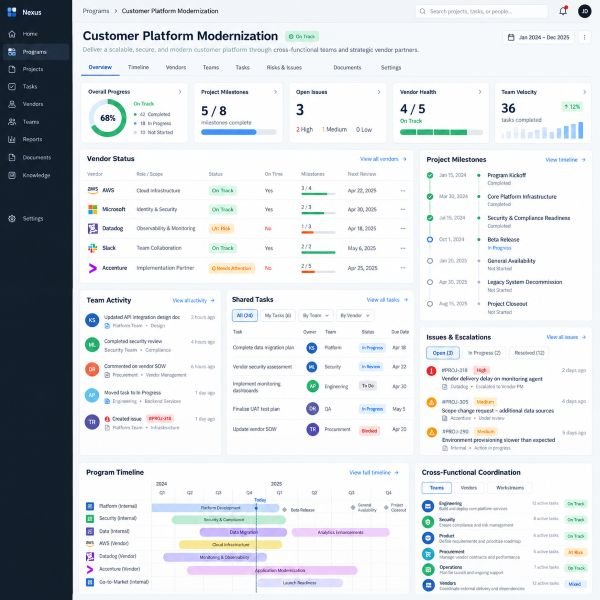
Task: Click the Microsoft vendor logo
Action: tap(93, 209)
